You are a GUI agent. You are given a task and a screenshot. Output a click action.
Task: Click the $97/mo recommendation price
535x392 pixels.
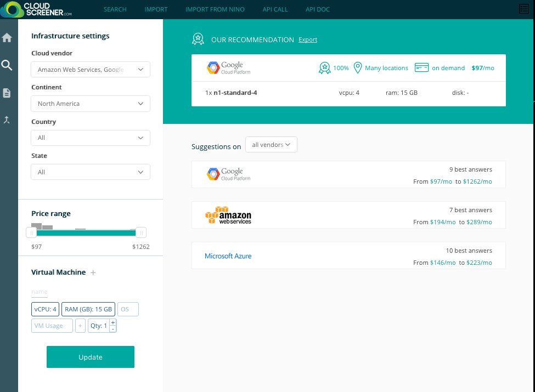(482, 68)
